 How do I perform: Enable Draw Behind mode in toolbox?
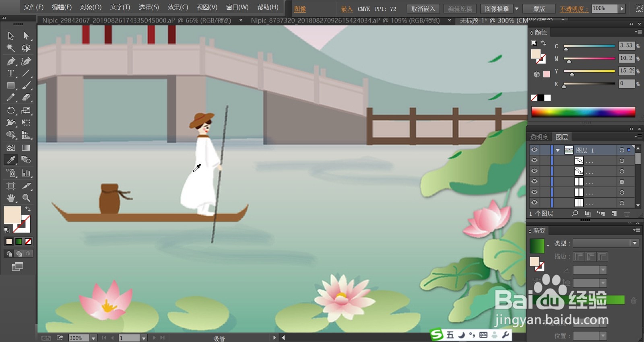pyautogui.click(x=19, y=253)
